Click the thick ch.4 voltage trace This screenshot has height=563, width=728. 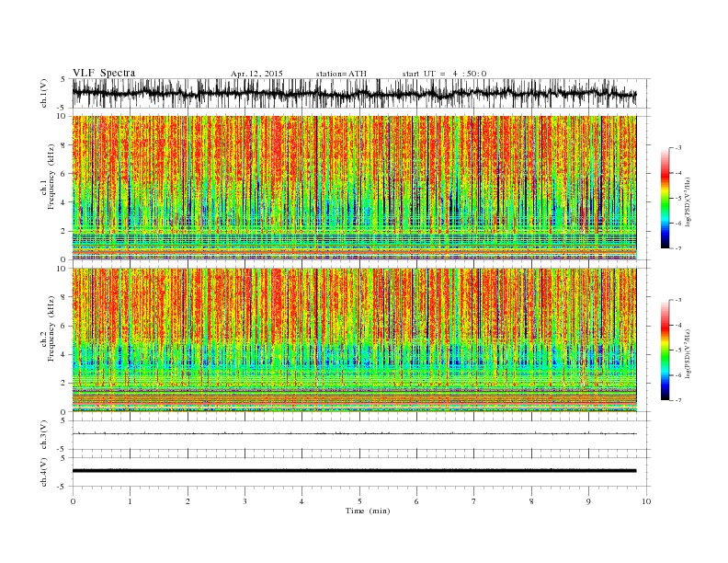point(354,471)
